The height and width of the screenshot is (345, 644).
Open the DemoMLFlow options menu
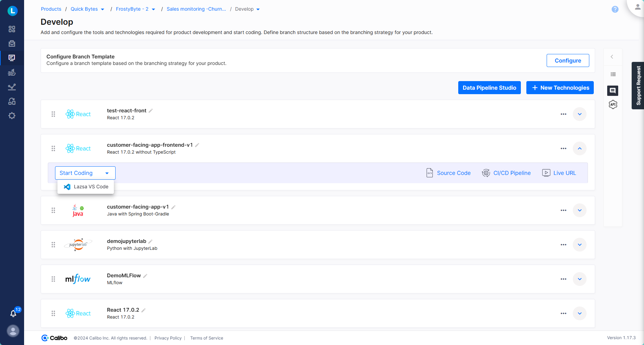pos(563,279)
